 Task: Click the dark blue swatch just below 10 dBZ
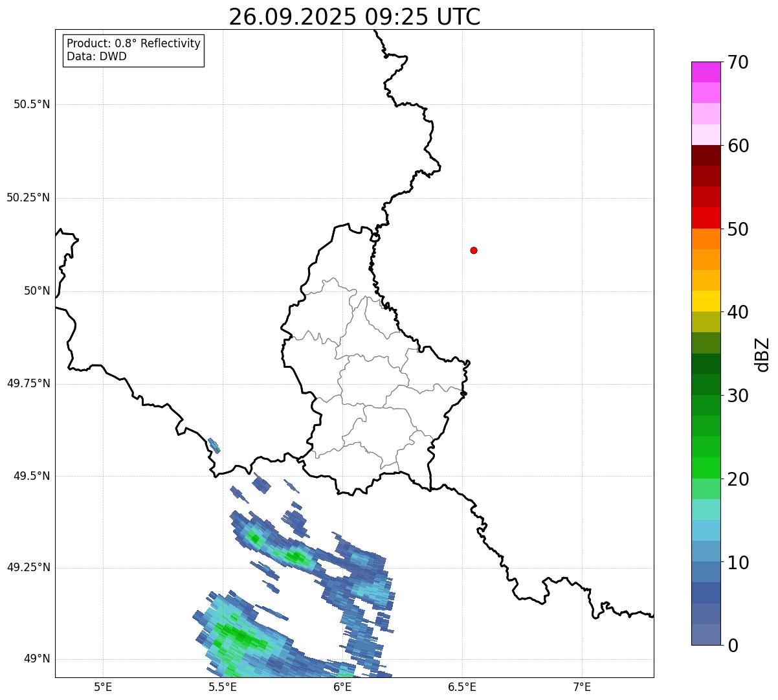pos(706,572)
